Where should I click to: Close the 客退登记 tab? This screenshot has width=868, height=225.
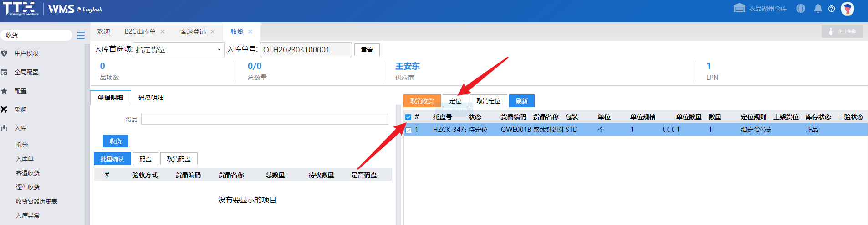213,31
